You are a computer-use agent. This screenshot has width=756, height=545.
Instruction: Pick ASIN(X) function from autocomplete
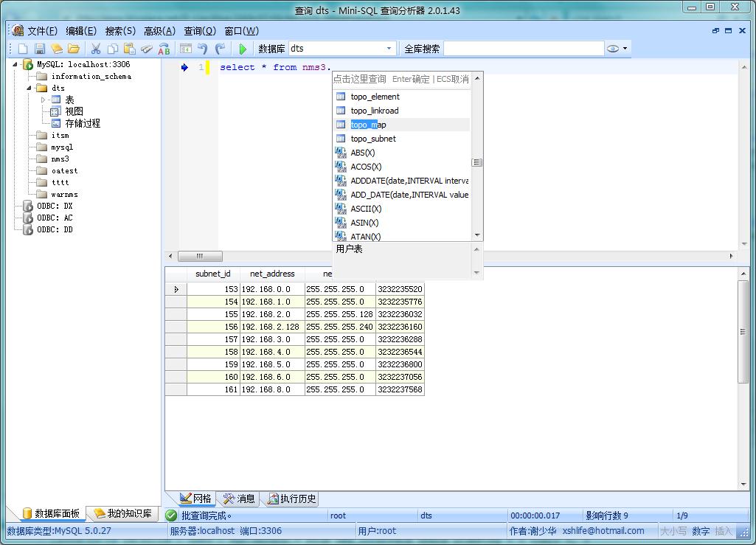(x=402, y=222)
